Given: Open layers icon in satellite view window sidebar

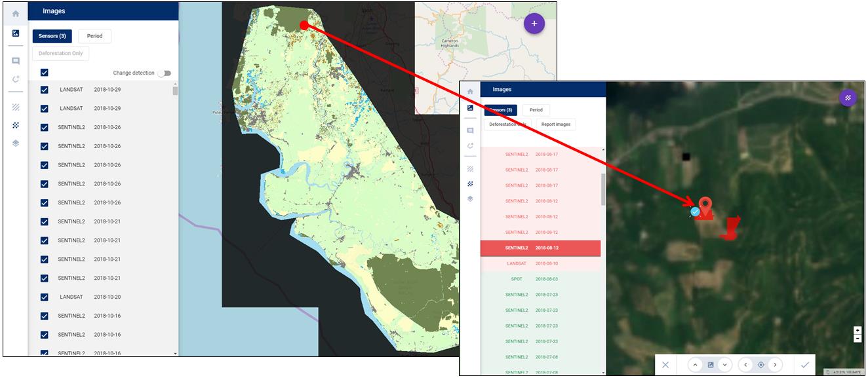Looking at the screenshot, I should pyautogui.click(x=470, y=199).
